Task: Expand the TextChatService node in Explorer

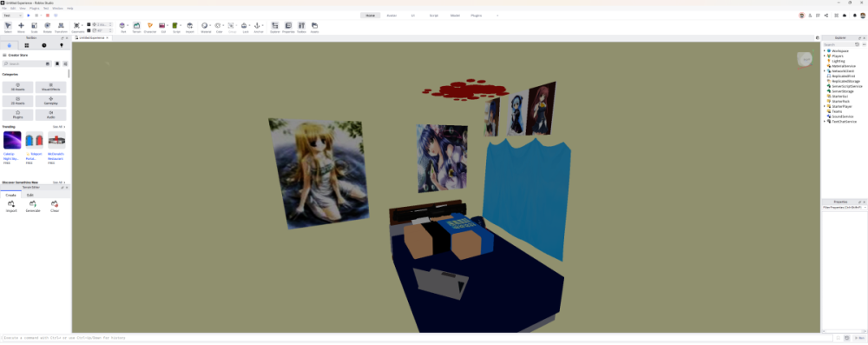Action: pos(825,122)
